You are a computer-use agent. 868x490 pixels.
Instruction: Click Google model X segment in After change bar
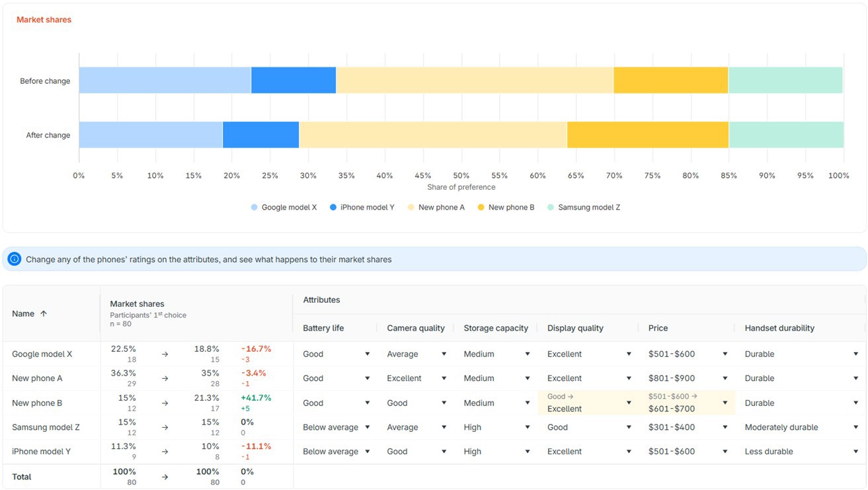click(151, 135)
